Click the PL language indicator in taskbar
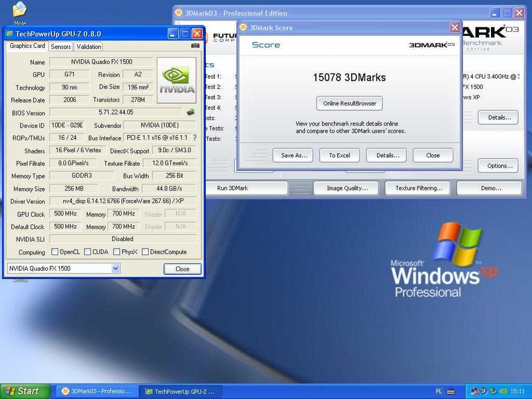Screen dimensions: 532x399 click(x=438, y=391)
